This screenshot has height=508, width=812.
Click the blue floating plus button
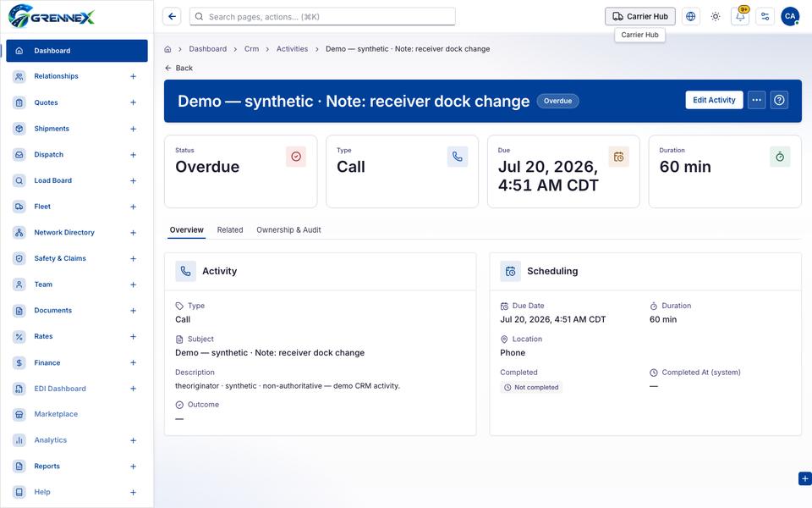point(804,479)
